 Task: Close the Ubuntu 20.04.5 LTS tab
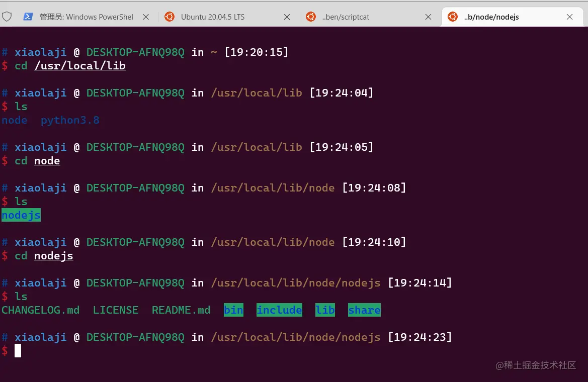point(287,17)
